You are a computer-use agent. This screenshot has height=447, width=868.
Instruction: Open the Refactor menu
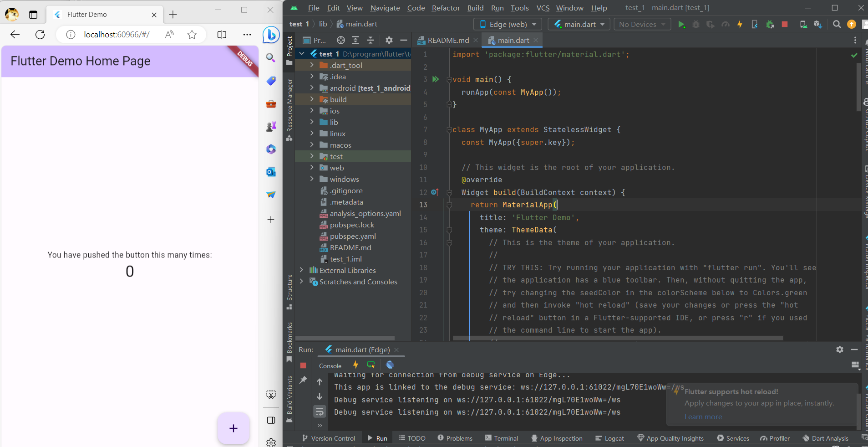point(446,8)
